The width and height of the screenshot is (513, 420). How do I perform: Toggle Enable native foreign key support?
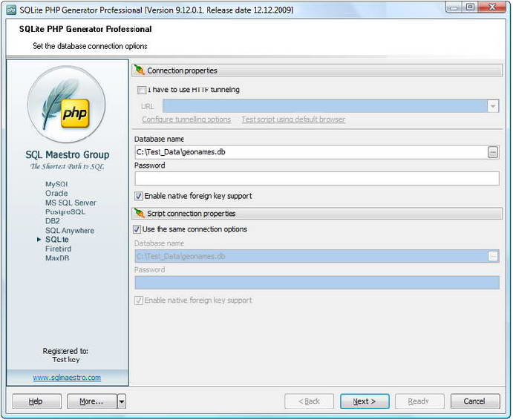coord(139,196)
